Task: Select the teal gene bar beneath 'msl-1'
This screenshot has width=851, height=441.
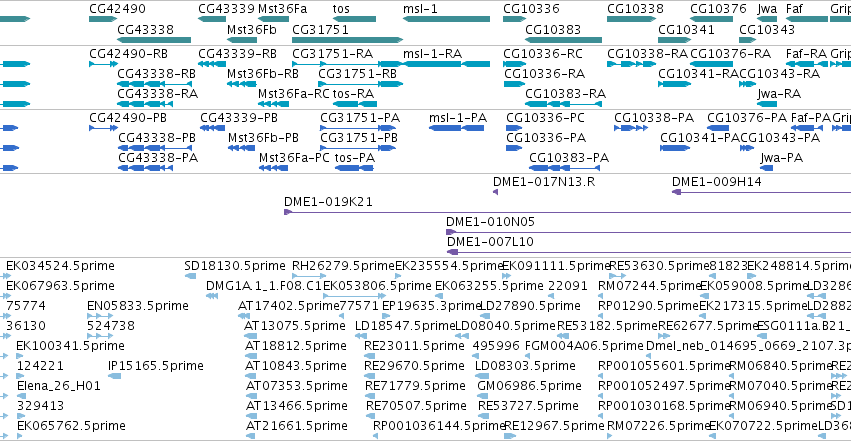Action: coord(446,19)
